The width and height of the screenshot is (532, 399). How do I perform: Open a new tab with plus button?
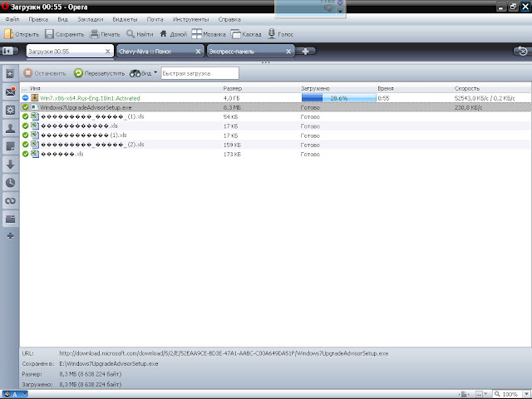click(305, 52)
